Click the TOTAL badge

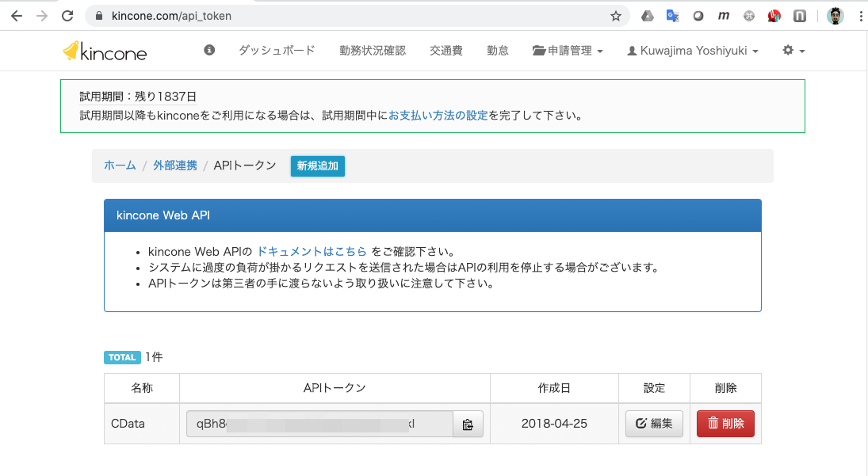click(x=122, y=357)
